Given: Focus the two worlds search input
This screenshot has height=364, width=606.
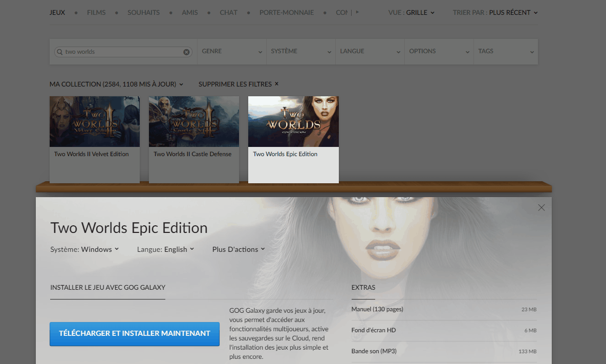Looking at the screenshot, I should 123,52.
